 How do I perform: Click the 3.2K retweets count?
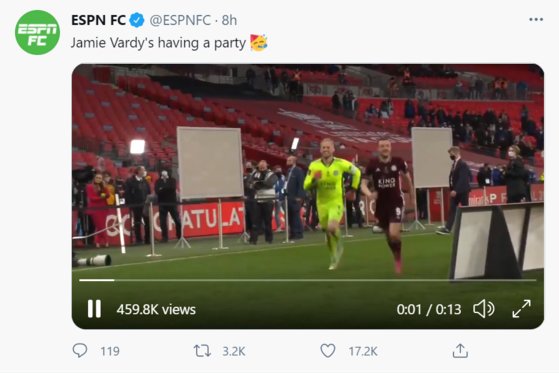click(x=234, y=352)
